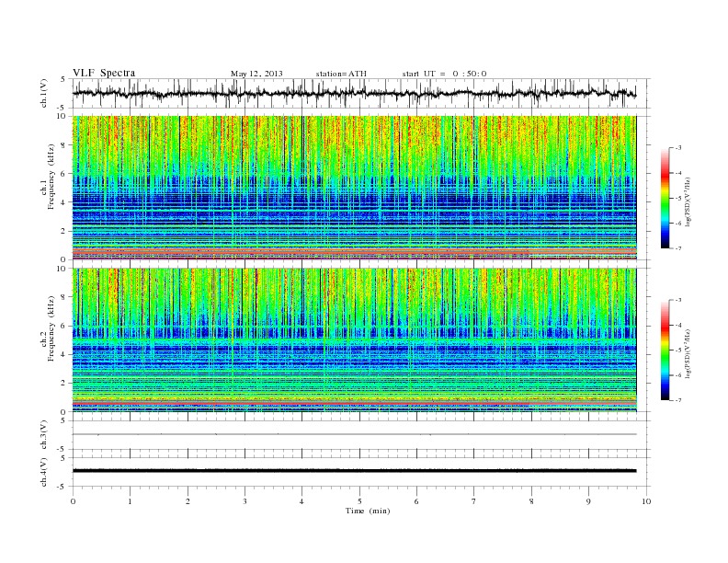Click the time axis tick label '10'
Image resolution: width=728 pixels, height=563 pixels.
click(x=645, y=501)
